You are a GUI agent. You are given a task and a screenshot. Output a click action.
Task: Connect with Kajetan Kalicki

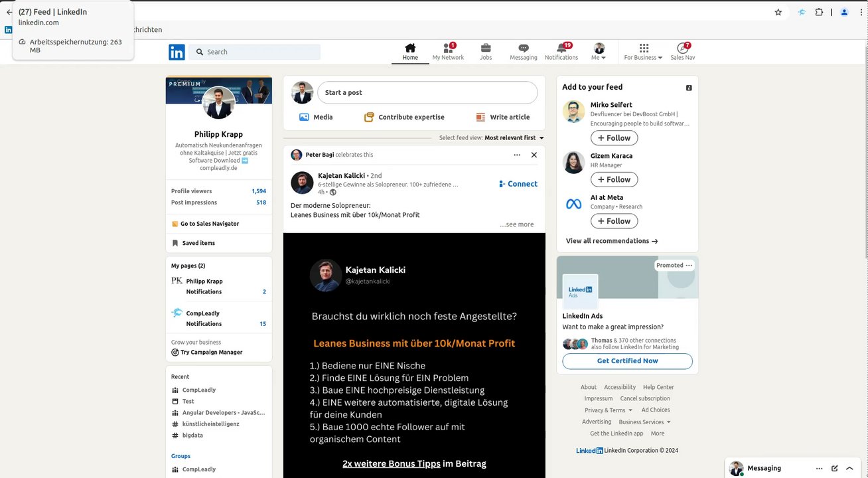[x=518, y=184]
